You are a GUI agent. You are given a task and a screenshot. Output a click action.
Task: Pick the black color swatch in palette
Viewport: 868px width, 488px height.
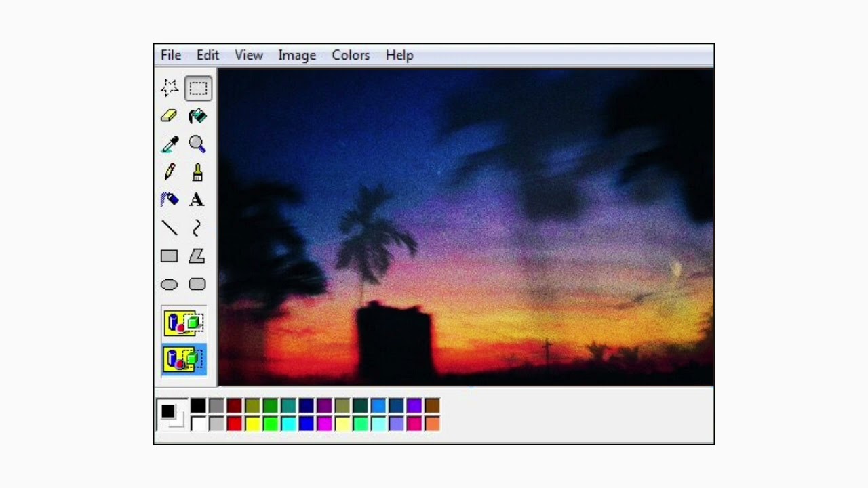pos(198,406)
